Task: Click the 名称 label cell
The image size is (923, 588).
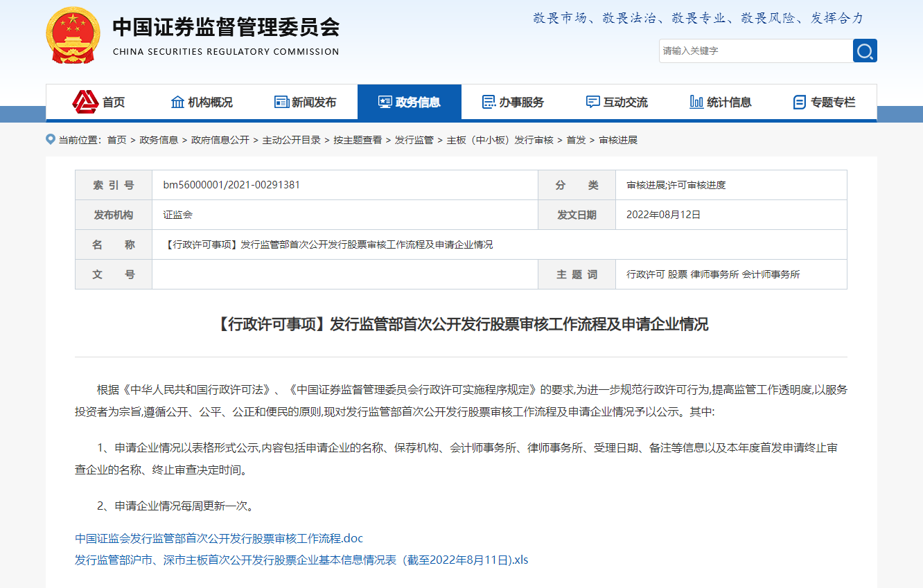Action: 114,244
